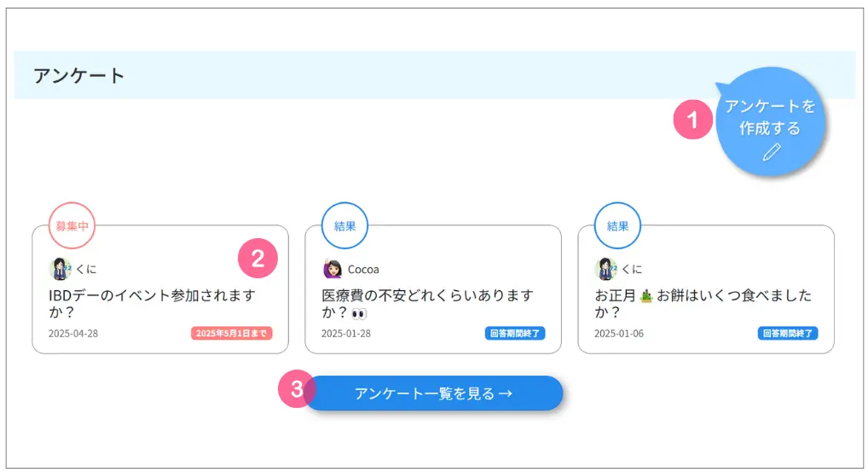Click 回答期間終了 tag on Cocoa's card
This screenshot has width=868, height=472.
[515, 334]
